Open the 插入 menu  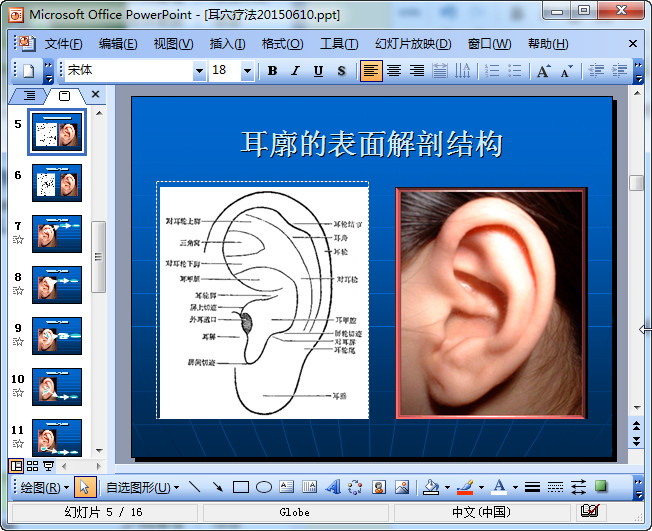pyautogui.click(x=227, y=44)
